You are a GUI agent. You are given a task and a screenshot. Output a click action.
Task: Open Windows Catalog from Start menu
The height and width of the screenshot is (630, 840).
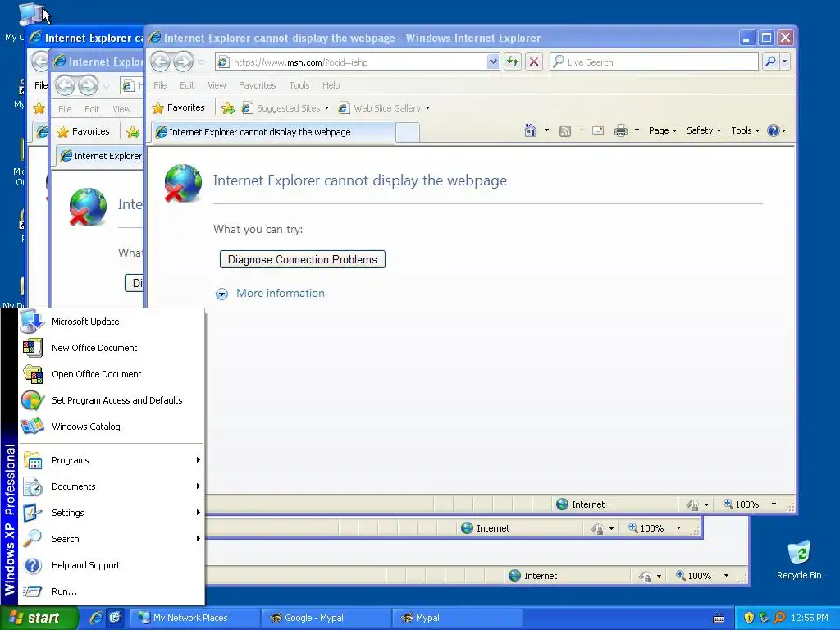tap(112, 427)
